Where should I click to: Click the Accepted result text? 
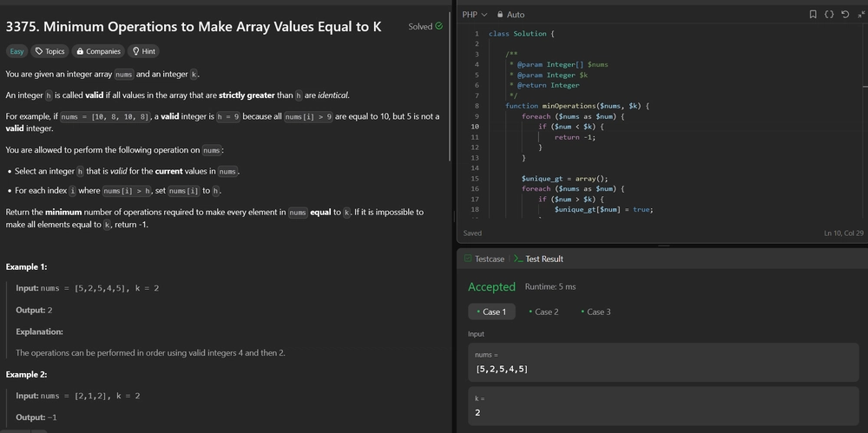coord(491,287)
